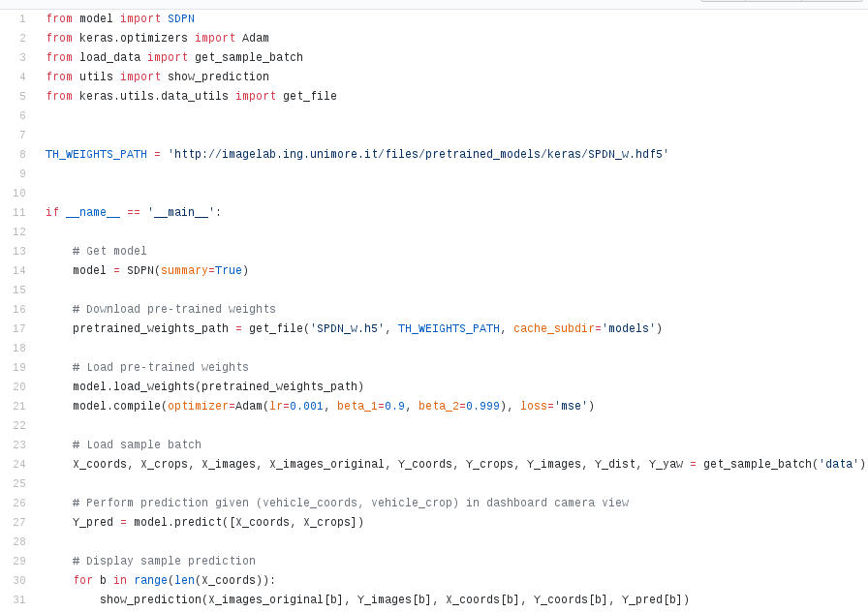Screen dimensions: 868x612
Task: Click line number 24 in the gutter
Action: click(x=19, y=464)
